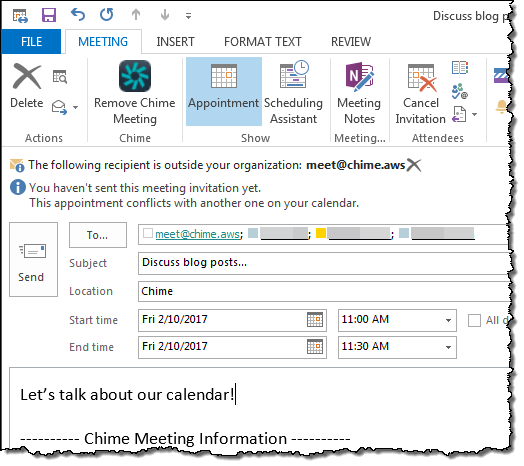Click the Calendar search icon in Actions

[60, 77]
